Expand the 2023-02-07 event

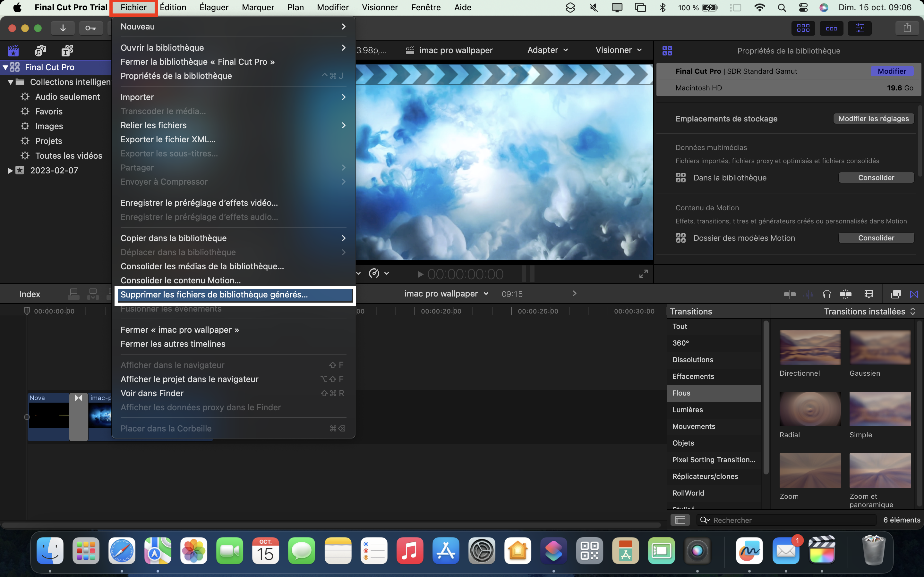(x=10, y=171)
